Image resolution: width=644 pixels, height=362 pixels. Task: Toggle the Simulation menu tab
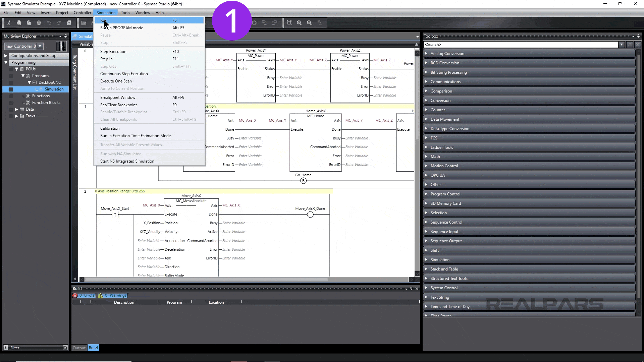click(106, 12)
